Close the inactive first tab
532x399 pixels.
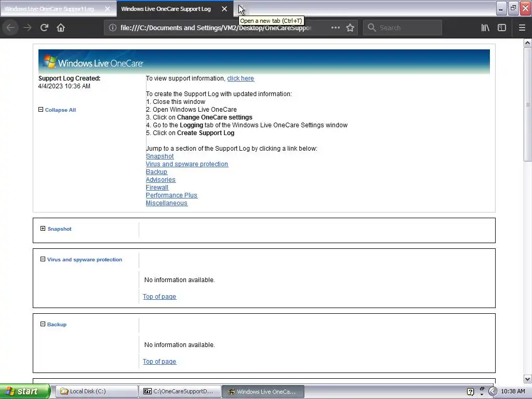click(x=107, y=9)
